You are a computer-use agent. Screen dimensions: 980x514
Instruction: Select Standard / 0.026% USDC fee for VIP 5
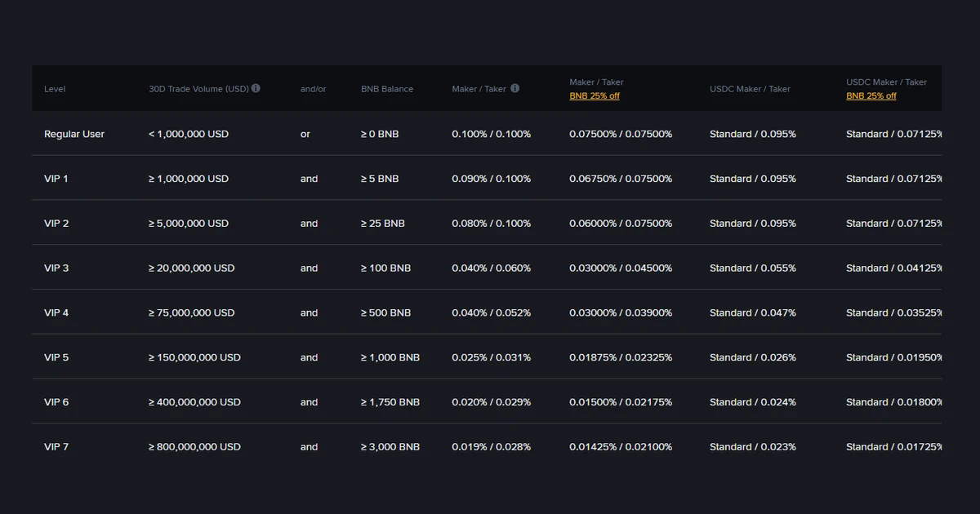pyautogui.click(x=753, y=357)
